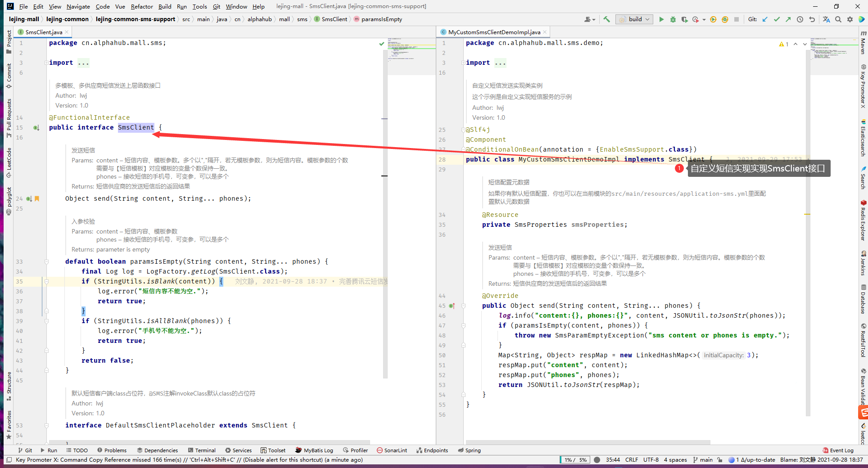The height and width of the screenshot is (468, 868).
Task: Push changes with Git push arrow
Action: click(788, 19)
